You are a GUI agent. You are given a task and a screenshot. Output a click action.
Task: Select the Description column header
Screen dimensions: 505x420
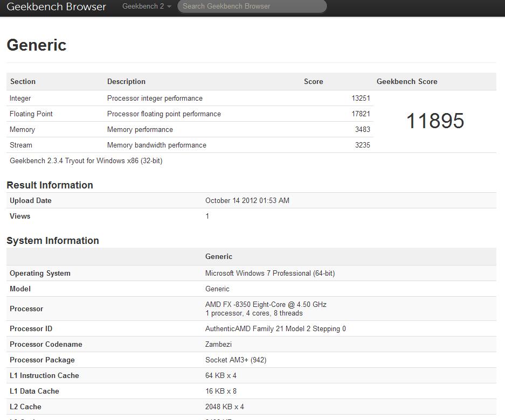(x=126, y=82)
